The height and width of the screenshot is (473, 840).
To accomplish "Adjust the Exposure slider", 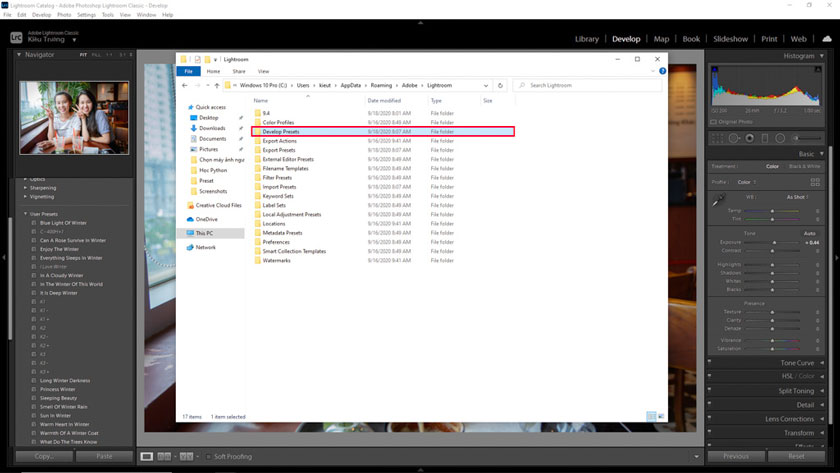I will (772, 242).
